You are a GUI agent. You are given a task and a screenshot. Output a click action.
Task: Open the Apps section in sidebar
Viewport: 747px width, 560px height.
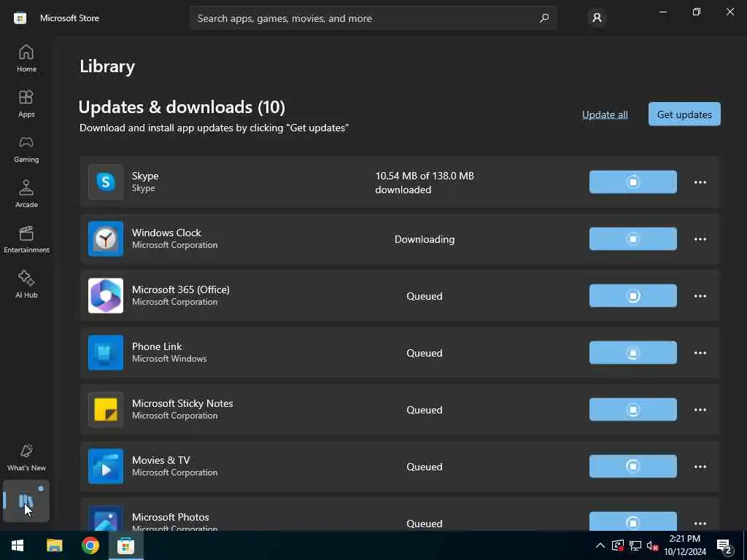26,104
